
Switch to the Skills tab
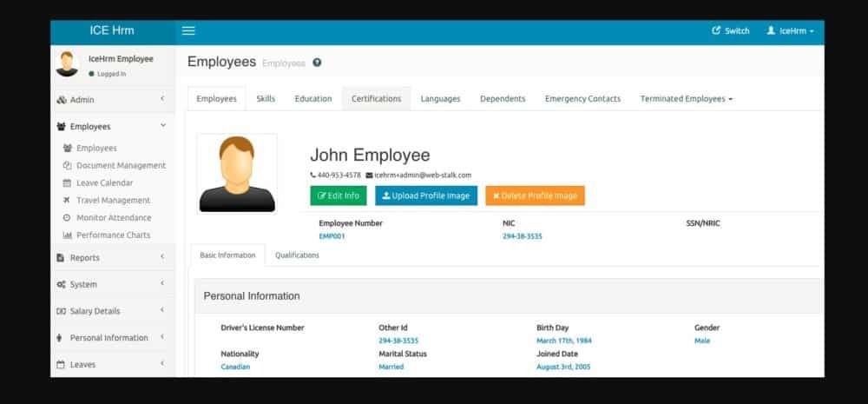pos(266,99)
